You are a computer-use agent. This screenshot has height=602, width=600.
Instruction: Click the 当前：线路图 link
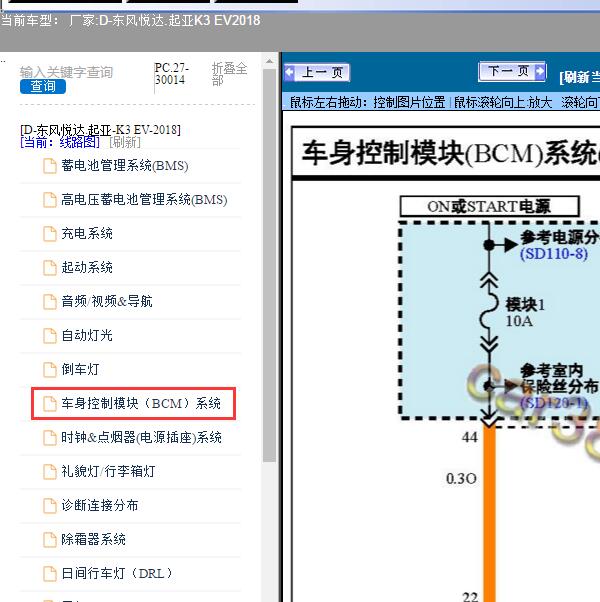click(60, 142)
